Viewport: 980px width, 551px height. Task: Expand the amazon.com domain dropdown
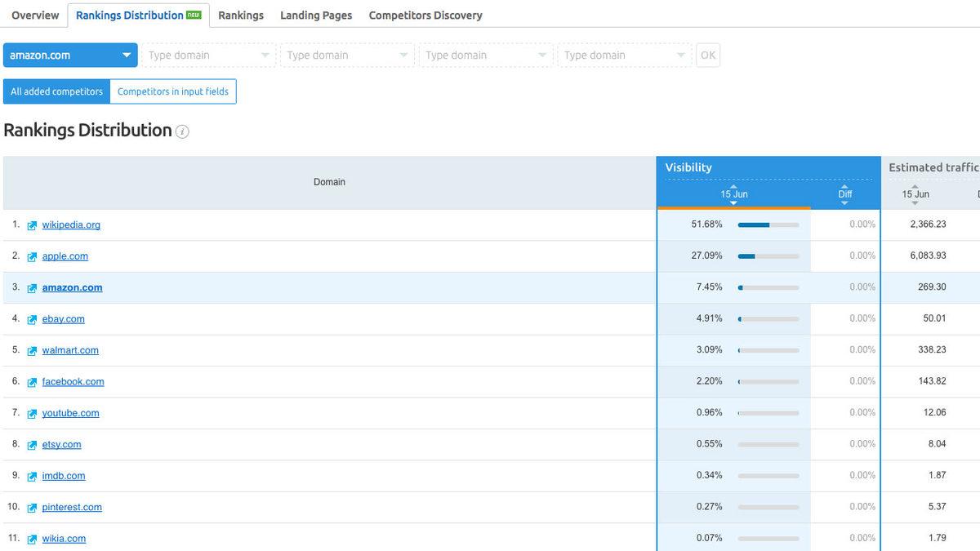(126, 56)
